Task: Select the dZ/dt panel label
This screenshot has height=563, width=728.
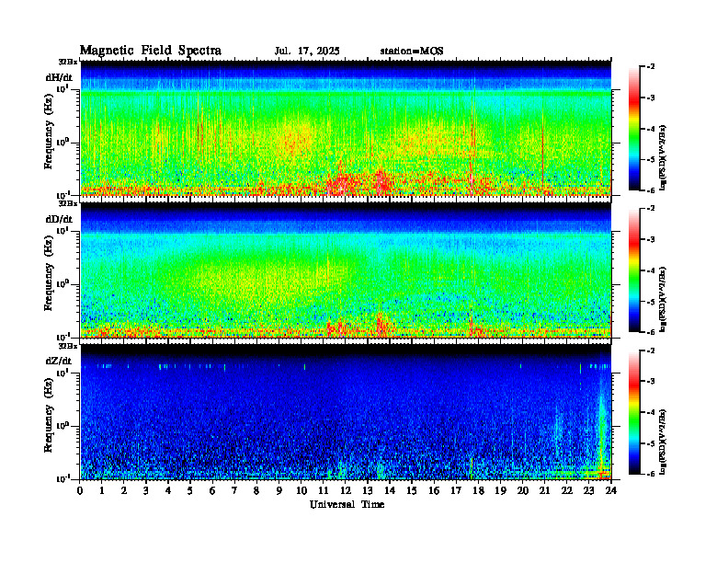Action: click(x=59, y=361)
